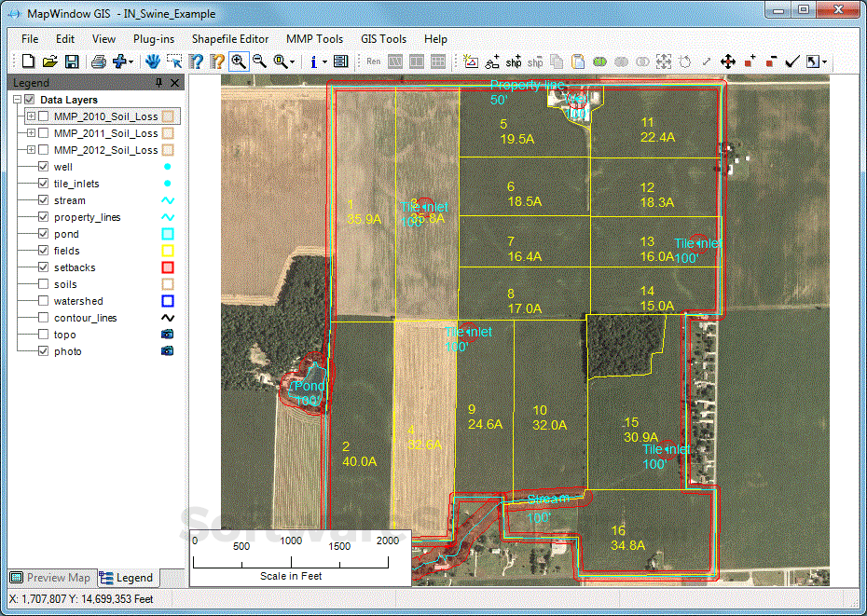
Task: Open the Zoom tool dropdown arrow
Action: point(291,61)
